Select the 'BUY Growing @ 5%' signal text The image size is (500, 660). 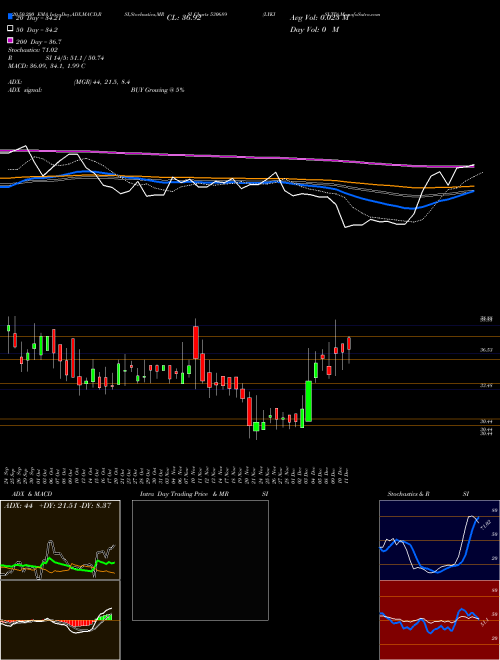click(x=157, y=90)
